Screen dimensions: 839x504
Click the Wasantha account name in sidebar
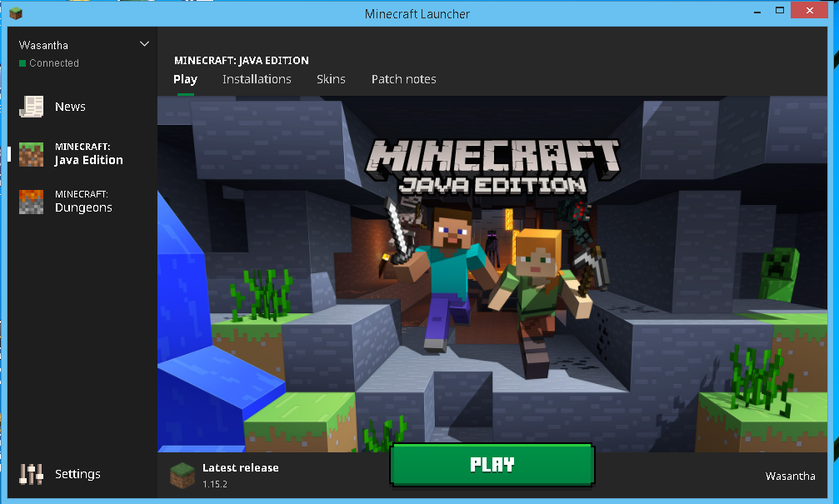pos(43,45)
